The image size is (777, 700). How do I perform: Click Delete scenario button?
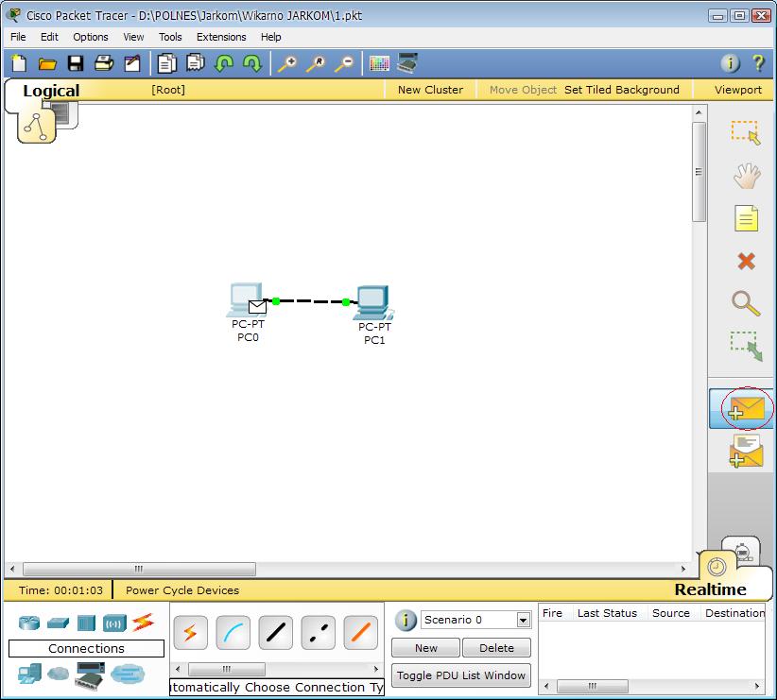(496, 647)
